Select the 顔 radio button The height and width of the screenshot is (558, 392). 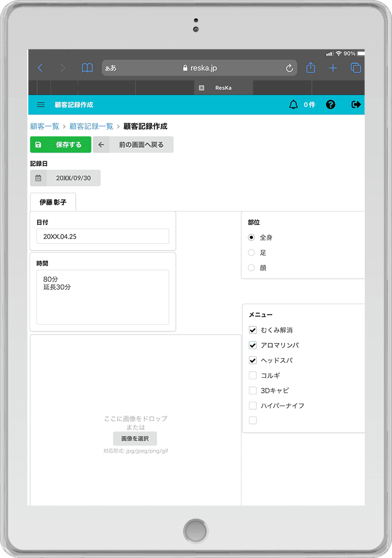[x=252, y=268]
